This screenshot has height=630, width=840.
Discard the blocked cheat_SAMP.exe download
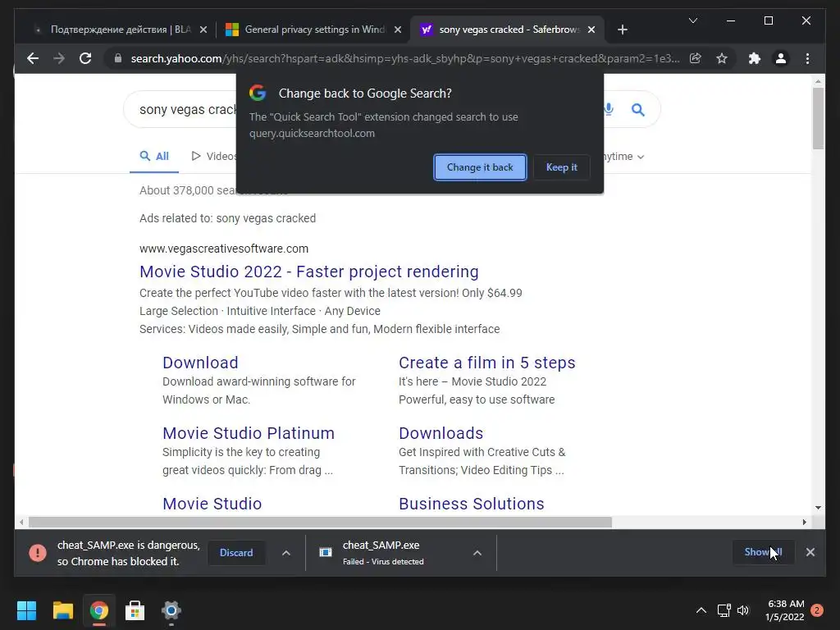click(x=236, y=553)
